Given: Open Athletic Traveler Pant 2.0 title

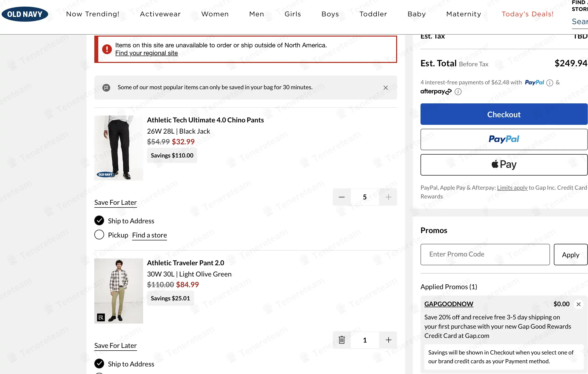Looking at the screenshot, I should (186, 263).
